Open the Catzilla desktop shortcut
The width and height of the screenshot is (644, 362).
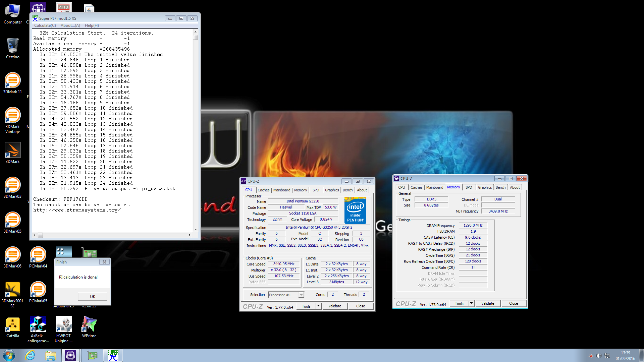point(13,327)
